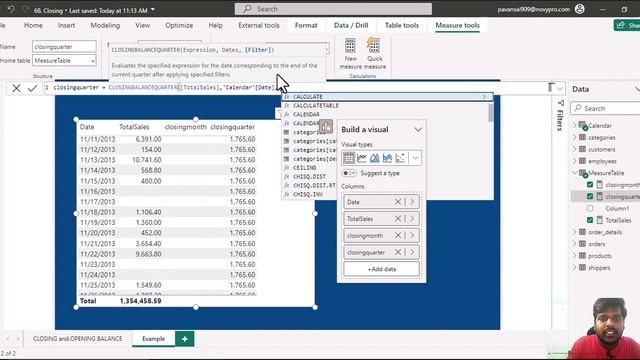Uncheck the closingmonth measure checkbox
640x360 pixels.
(590, 184)
